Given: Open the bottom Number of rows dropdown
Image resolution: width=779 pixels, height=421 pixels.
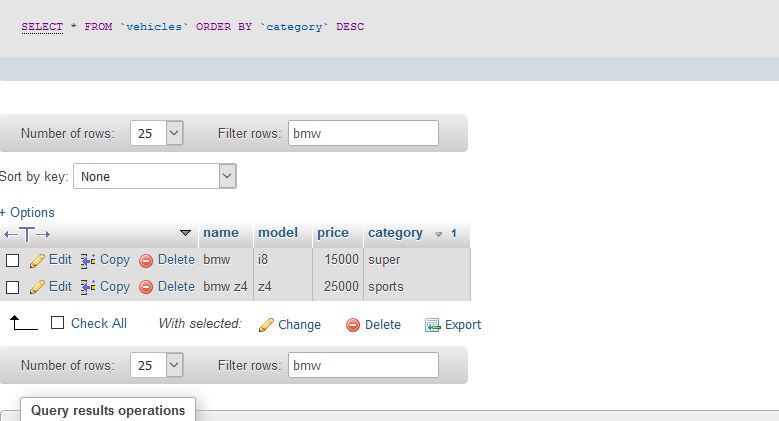Looking at the screenshot, I should [157, 365].
